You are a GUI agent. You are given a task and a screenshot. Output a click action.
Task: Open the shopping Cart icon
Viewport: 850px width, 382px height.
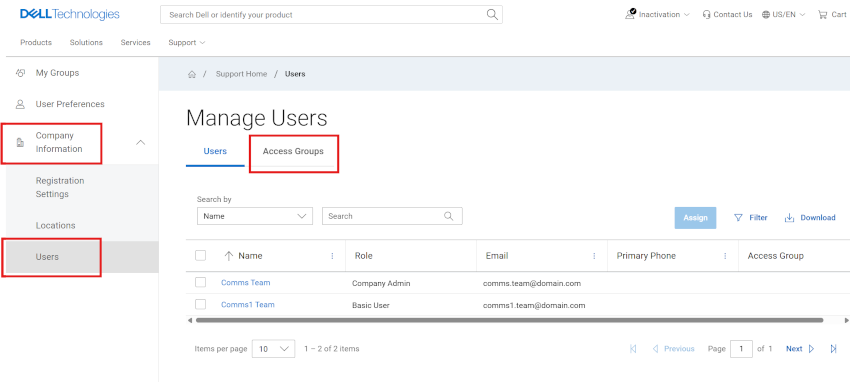click(x=822, y=15)
